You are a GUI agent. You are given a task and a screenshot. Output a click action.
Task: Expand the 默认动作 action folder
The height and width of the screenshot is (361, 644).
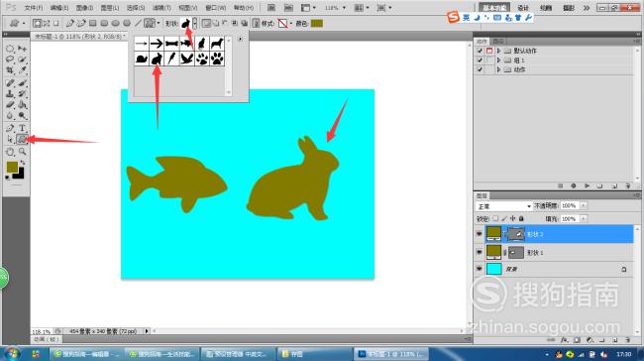coord(498,51)
